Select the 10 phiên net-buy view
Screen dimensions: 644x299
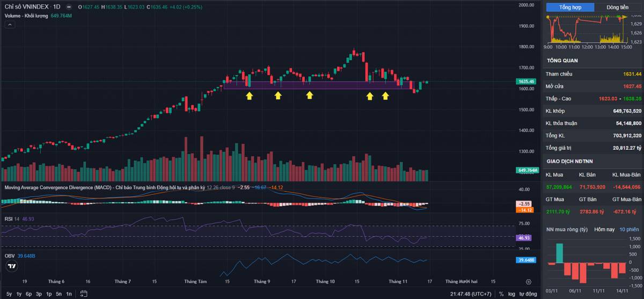pyautogui.click(x=629, y=229)
